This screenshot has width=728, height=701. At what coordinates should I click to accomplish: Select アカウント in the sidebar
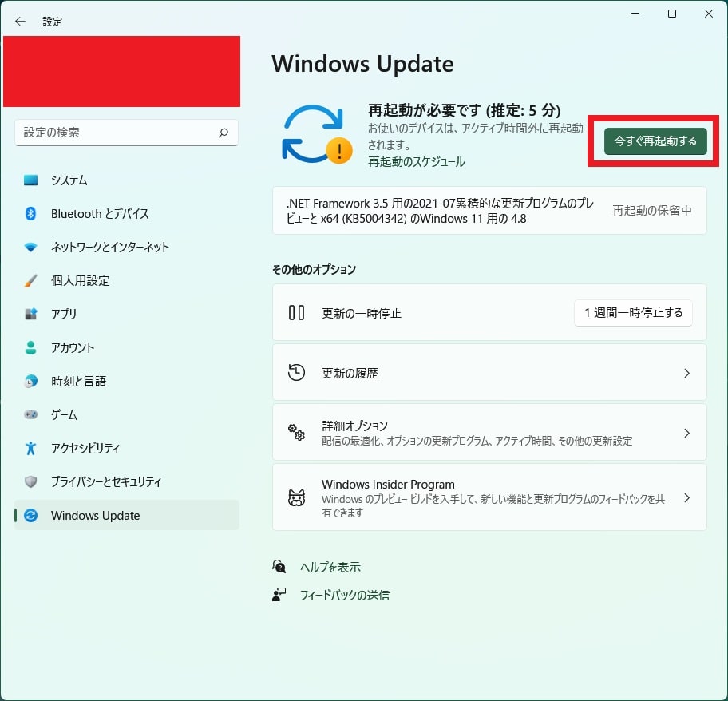(127, 348)
